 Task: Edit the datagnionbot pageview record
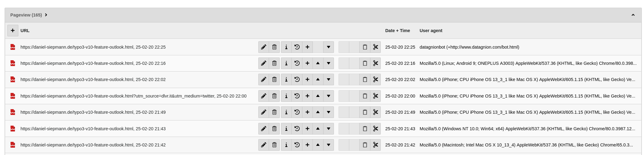coord(264,47)
